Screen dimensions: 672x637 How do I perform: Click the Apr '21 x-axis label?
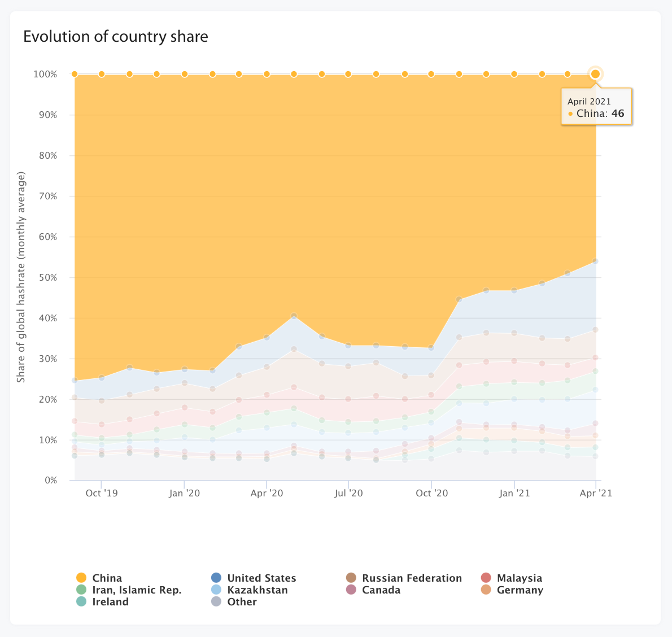[x=596, y=494]
